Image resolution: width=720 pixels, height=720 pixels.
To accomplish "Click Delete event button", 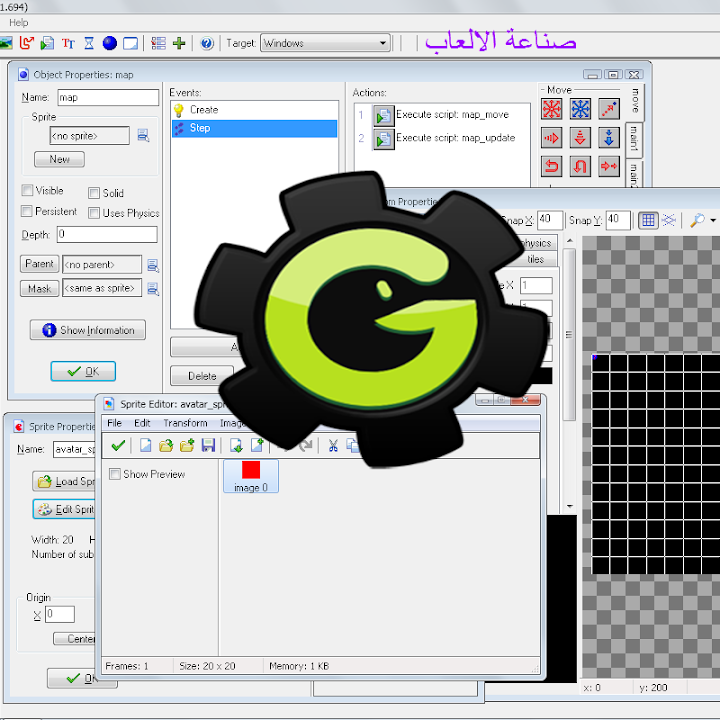I will coord(202,376).
